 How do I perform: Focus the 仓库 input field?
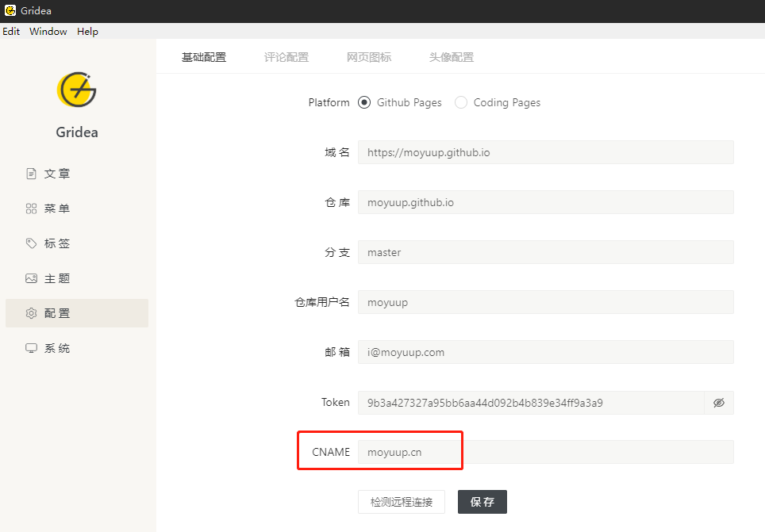(546, 202)
